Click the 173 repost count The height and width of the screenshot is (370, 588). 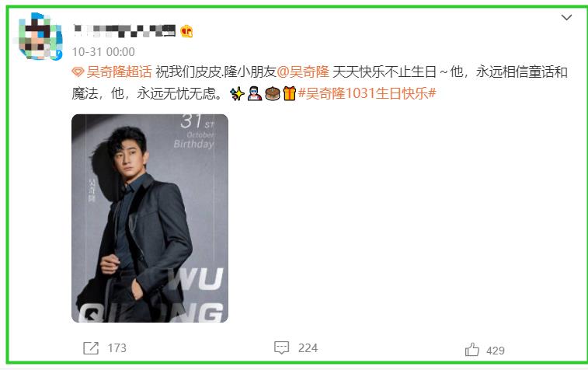click(x=117, y=348)
